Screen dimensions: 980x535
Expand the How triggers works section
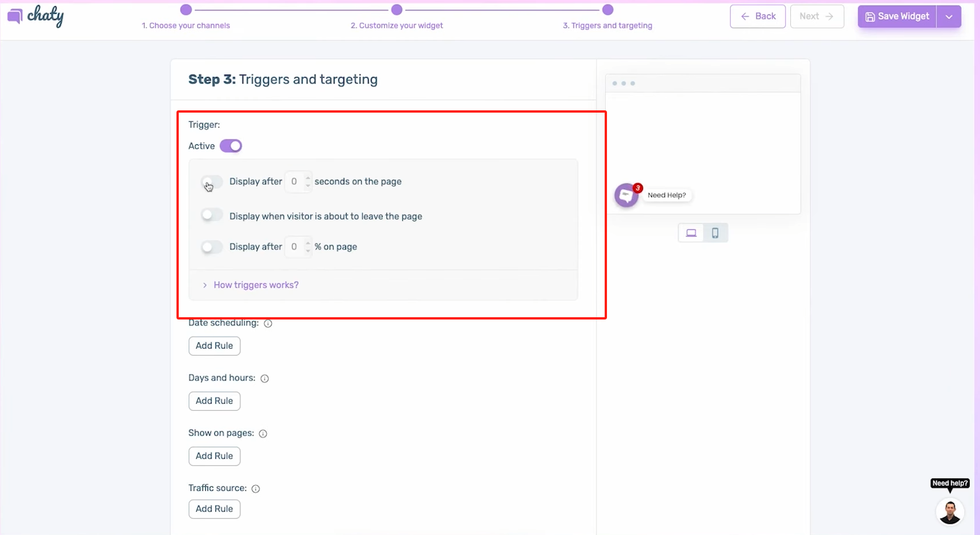pyautogui.click(x=256, y=284)
